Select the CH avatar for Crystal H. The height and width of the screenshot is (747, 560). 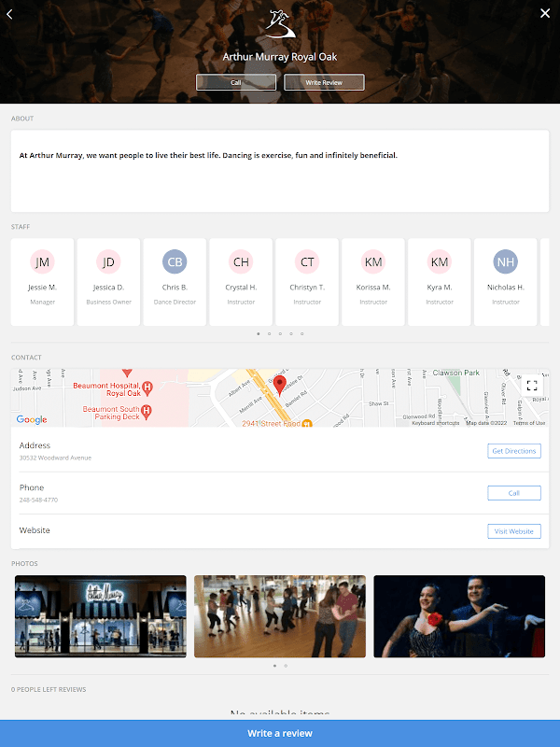pyautogui.click(x=241, y=261)
